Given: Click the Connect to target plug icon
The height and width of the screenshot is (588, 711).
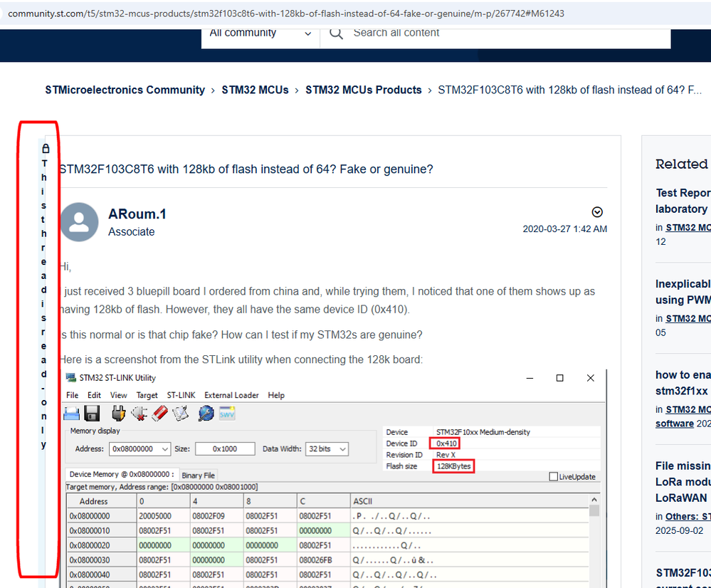Looking at the screenshot, I should (x=118, y=414).
